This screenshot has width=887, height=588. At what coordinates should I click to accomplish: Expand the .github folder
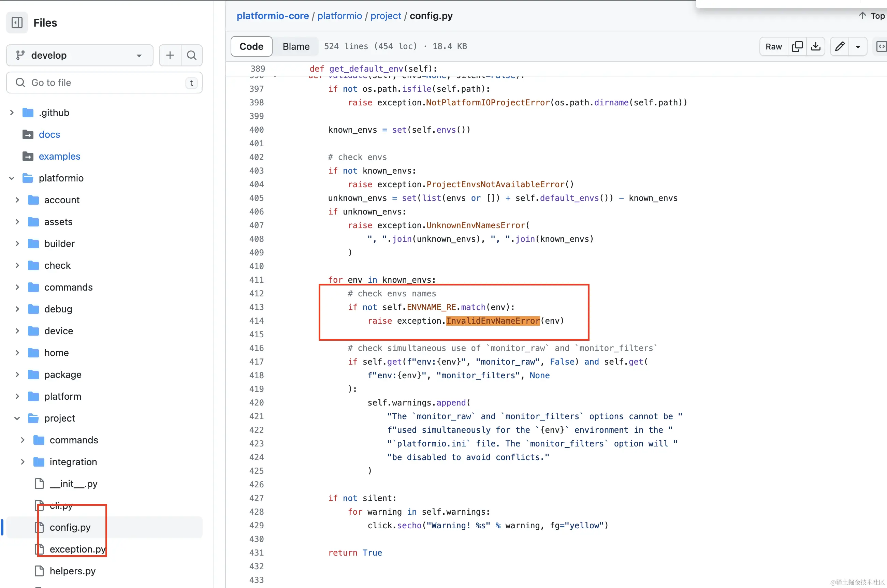12,113
